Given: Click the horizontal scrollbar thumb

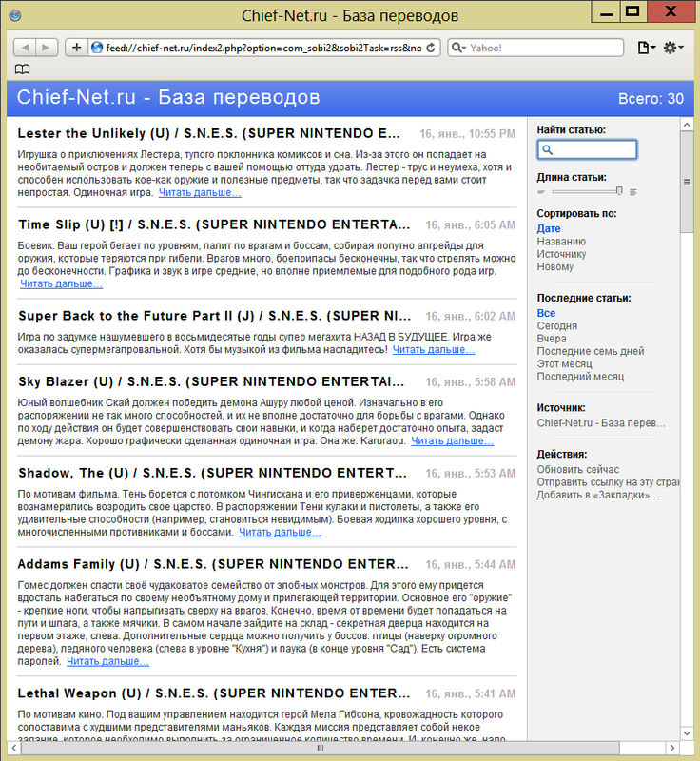Looking at the screenshot, I should tap(321, 748).
